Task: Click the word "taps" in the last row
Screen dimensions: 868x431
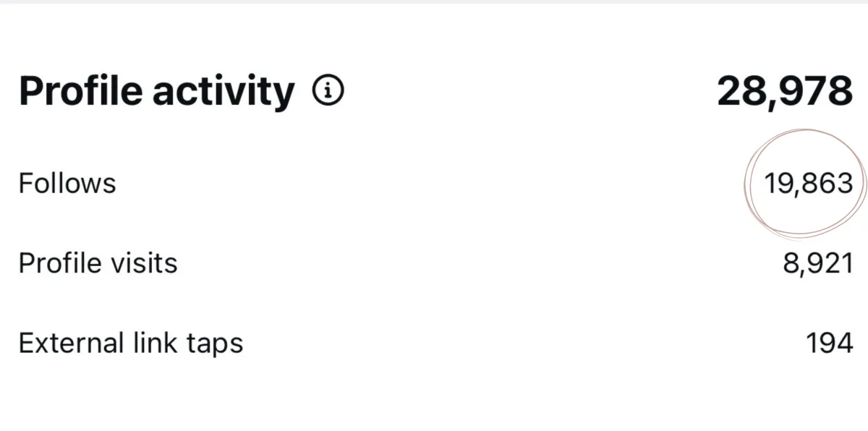Action: [x=215, y=345]
